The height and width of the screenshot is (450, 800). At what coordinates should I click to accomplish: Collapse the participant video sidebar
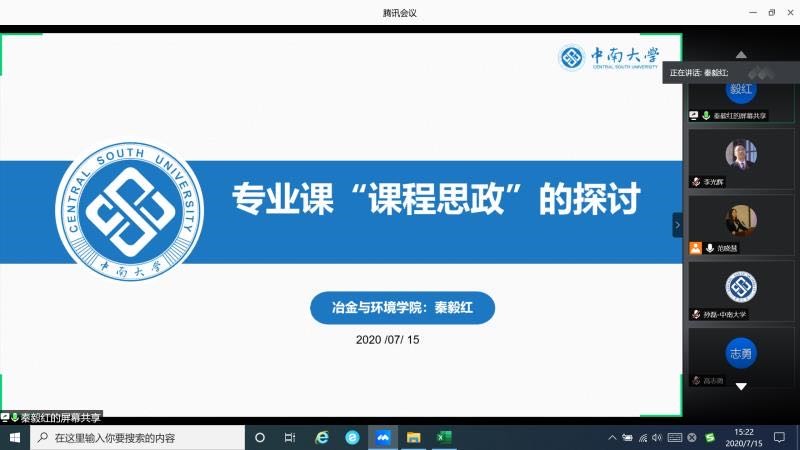(677, 225)
